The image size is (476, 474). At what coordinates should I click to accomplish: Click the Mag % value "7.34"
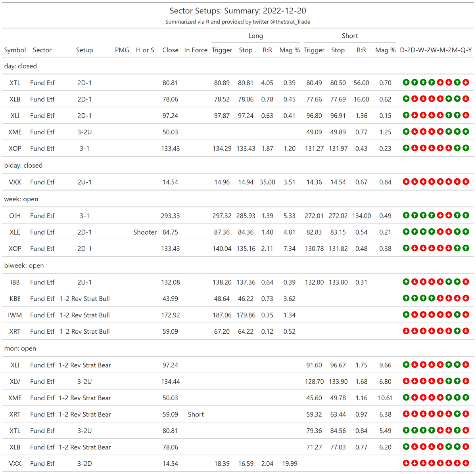pos(290,248)
